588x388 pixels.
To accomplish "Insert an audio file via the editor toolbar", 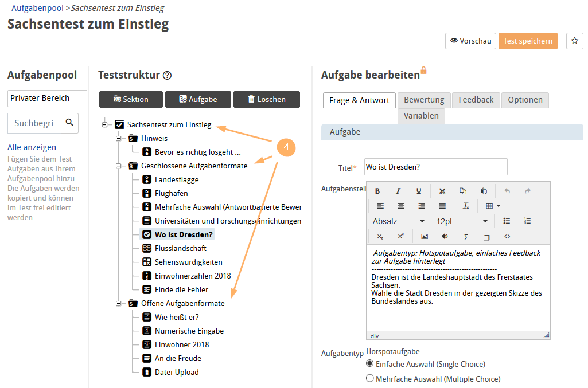I will tap(445, 236).
